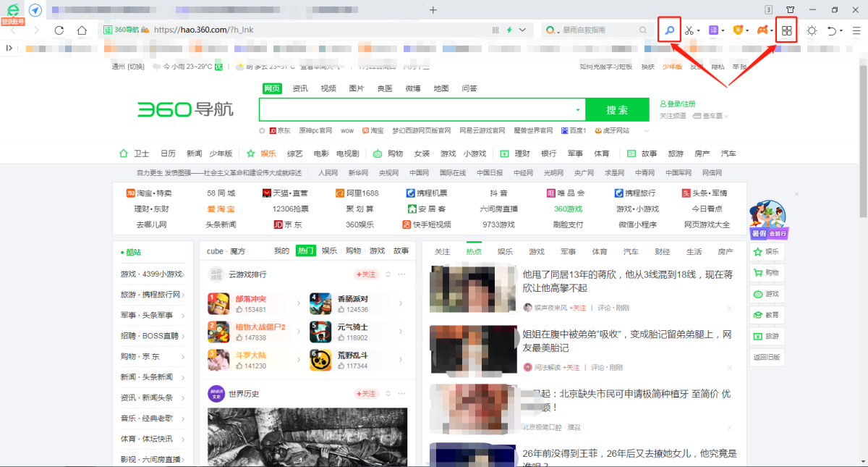Open a new tab with plus button
868x467 pixels.
pos(433,10)
